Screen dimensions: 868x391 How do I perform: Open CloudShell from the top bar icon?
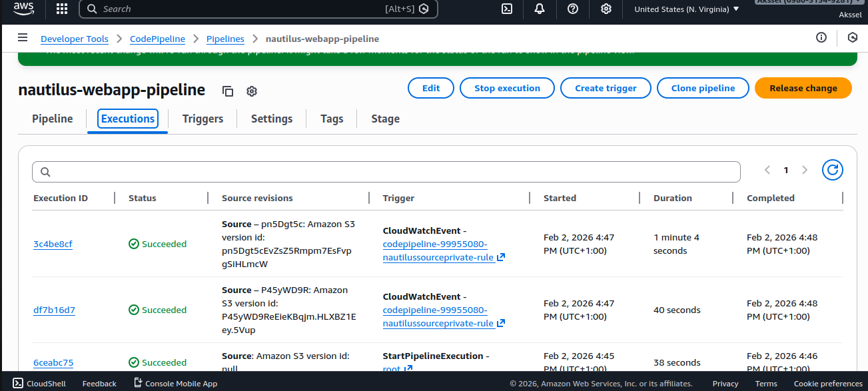click(507, 9)
